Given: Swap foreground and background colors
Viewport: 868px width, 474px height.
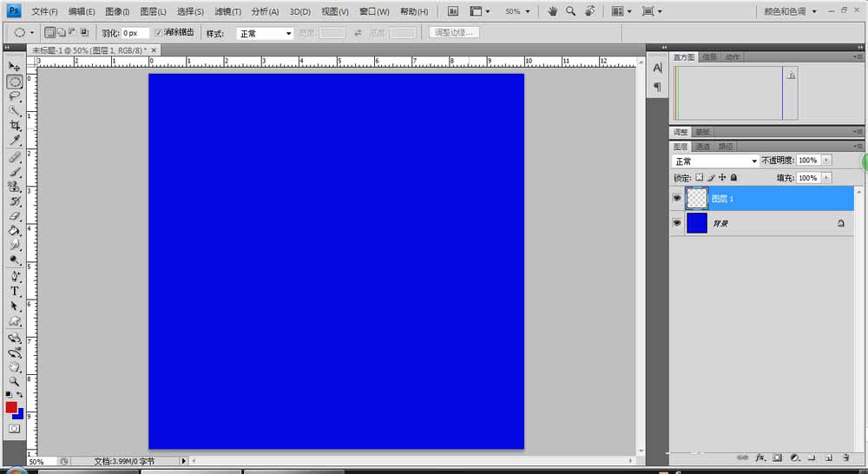Looking at the screenshot, I should 20,394.
